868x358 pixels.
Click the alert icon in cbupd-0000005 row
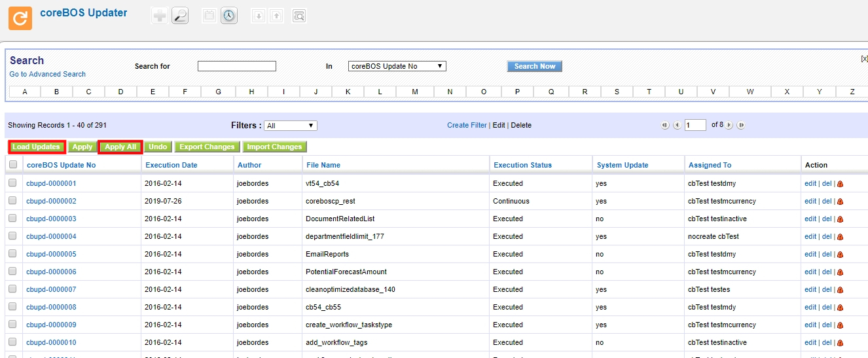[x=841, y=255]
